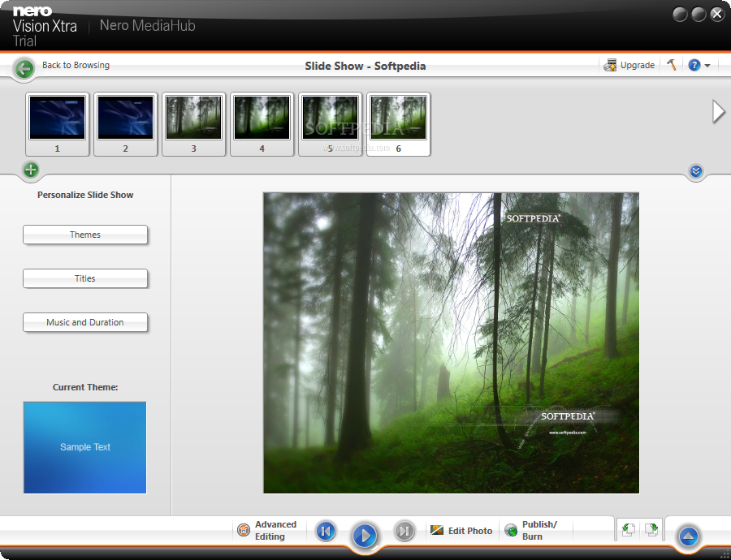The image size is (731, 560).
Task: Click the blue up-arrow panel button
Action: pyautogui.click(x=688, y=536)
